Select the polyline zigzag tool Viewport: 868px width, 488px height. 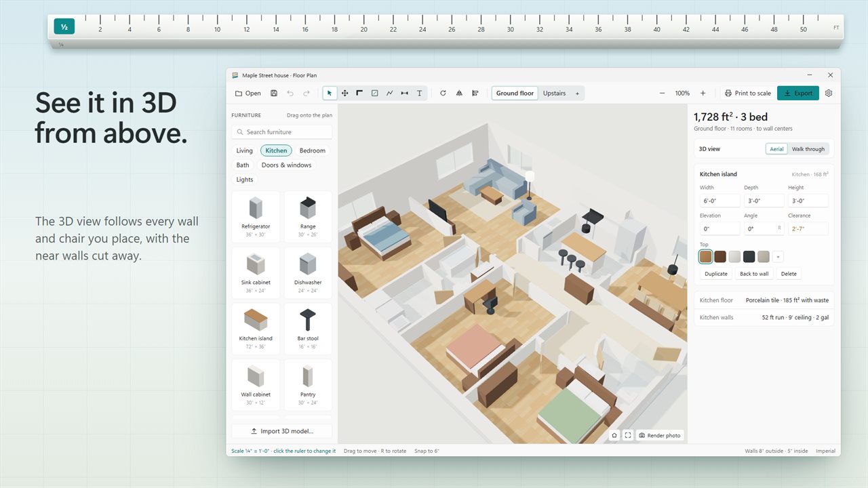pos(389,94)
